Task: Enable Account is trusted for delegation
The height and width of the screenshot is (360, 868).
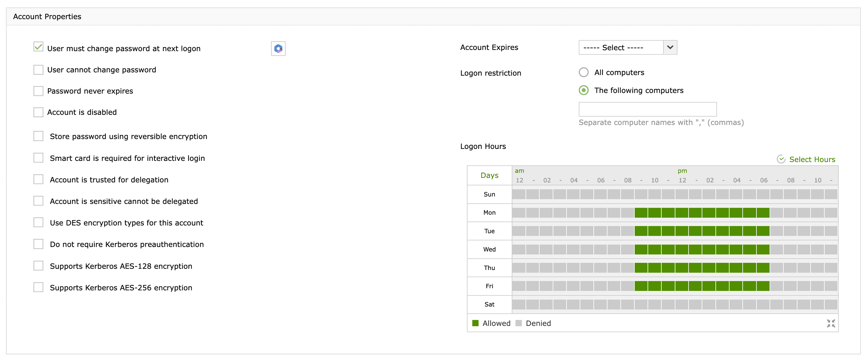Action: pyautogui.click(x=38, y=179)
